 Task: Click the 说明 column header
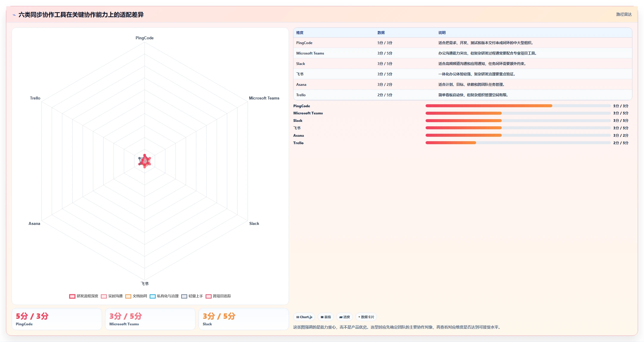pyautogui.click(x=442, y=33)
